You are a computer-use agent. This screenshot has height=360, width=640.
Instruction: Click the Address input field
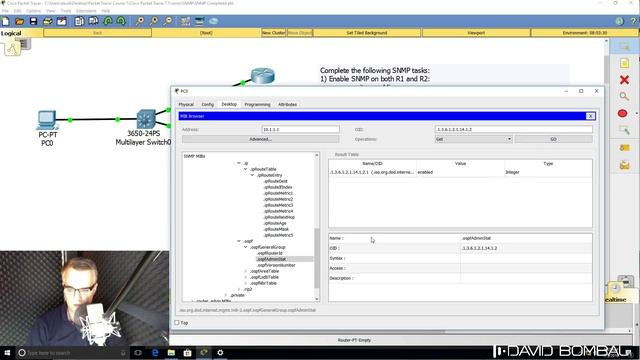tap(300, 129)
